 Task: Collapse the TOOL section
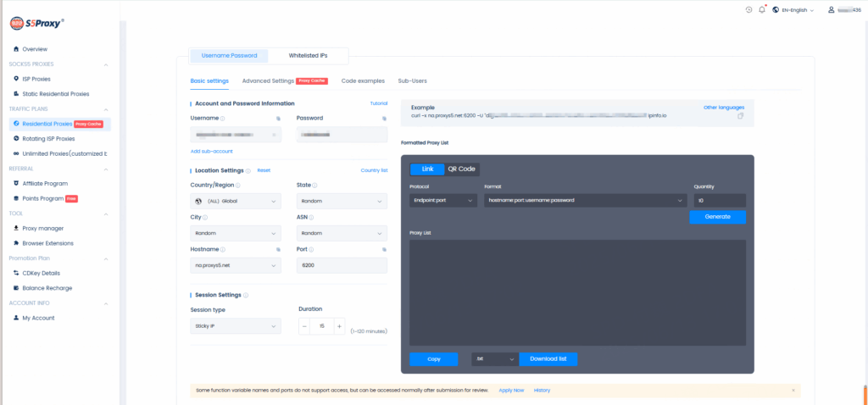click(106, 214)
